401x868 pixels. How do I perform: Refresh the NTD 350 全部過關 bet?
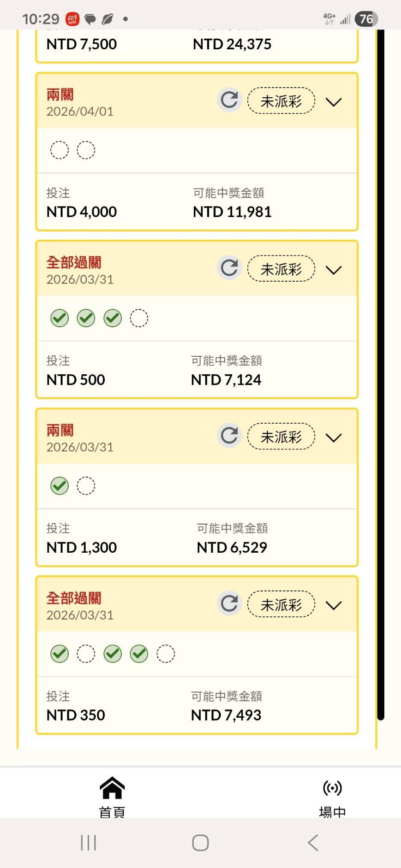[x=229, y=603]
